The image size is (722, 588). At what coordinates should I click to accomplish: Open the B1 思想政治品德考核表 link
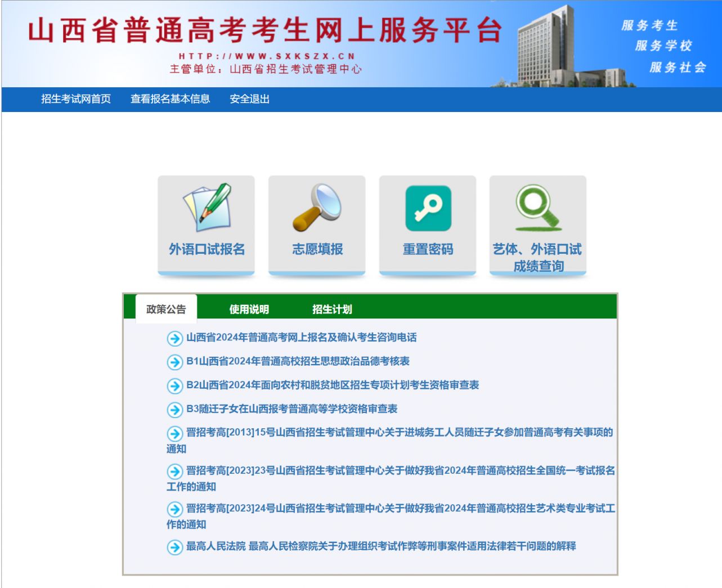click(x=298, y=361)
